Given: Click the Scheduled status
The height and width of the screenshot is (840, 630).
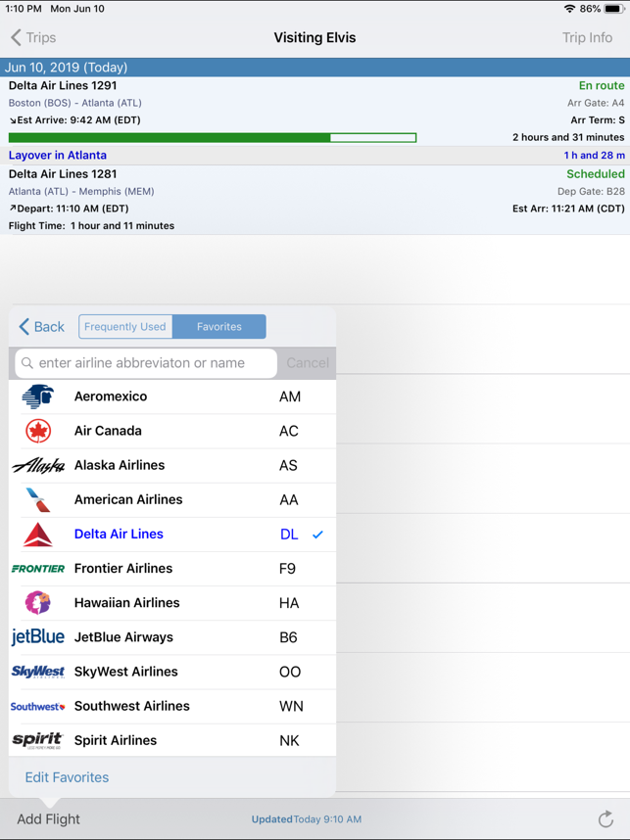Looking at the screenshot, I should click(x=596, y=174).
